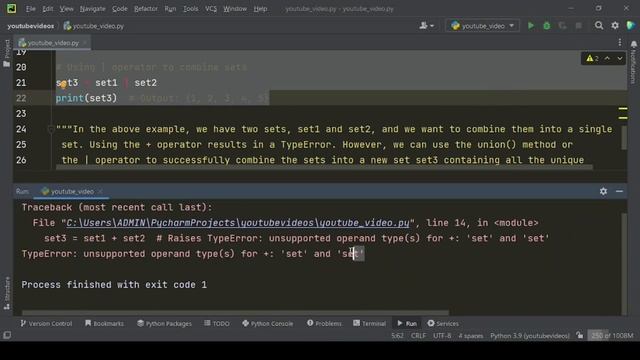
Task: Click memory indicator of 1008M
Action: tap(612, 336)
